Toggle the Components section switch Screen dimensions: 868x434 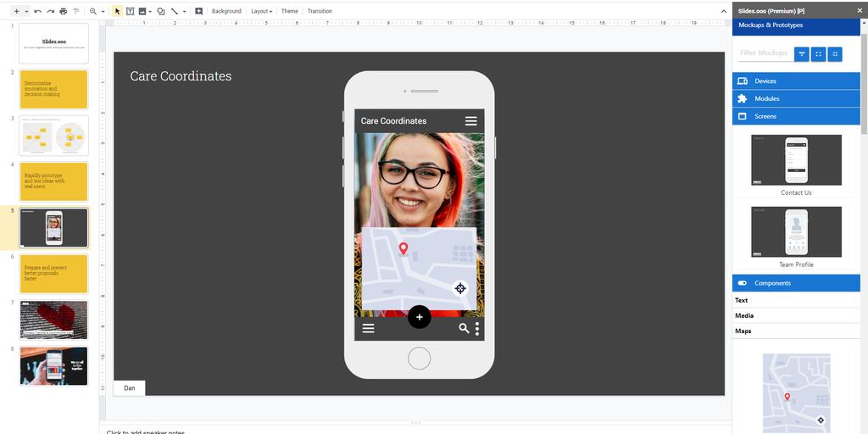(743, 283)
